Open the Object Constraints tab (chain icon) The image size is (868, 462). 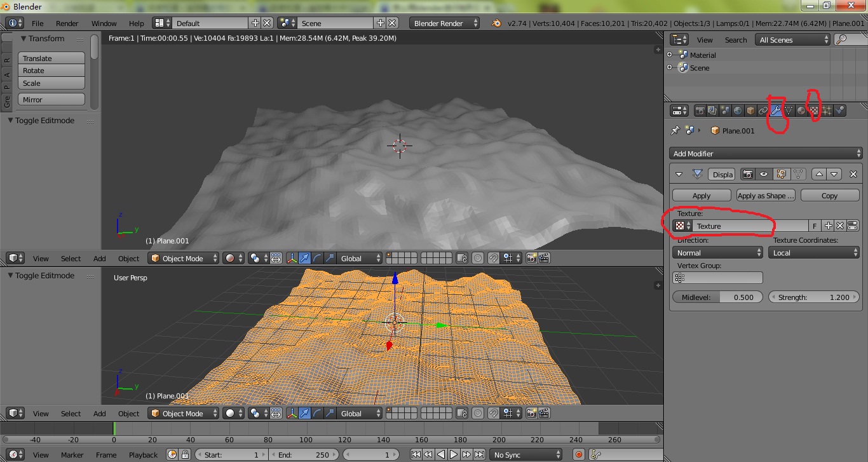(x=763, y=111)
